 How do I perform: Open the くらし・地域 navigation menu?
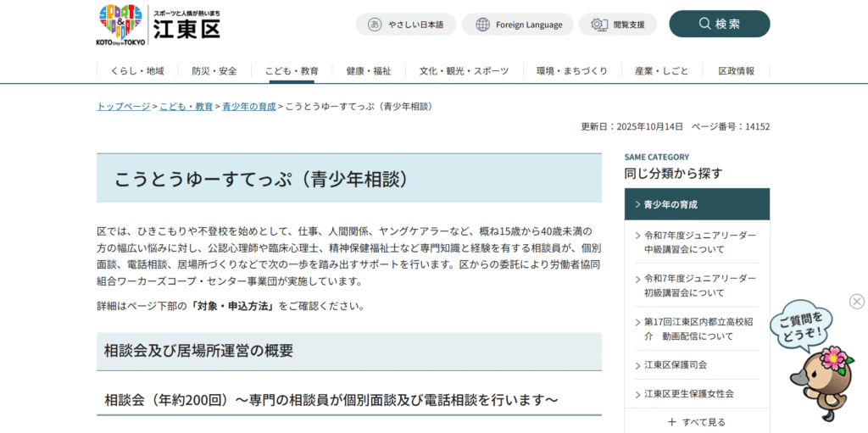[x=136, y=71]
